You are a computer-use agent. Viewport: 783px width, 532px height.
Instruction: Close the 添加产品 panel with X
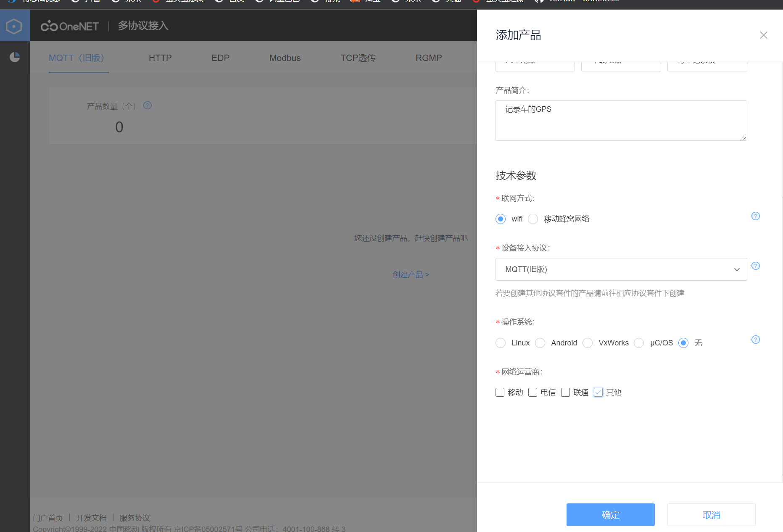[x=764, y=35]
